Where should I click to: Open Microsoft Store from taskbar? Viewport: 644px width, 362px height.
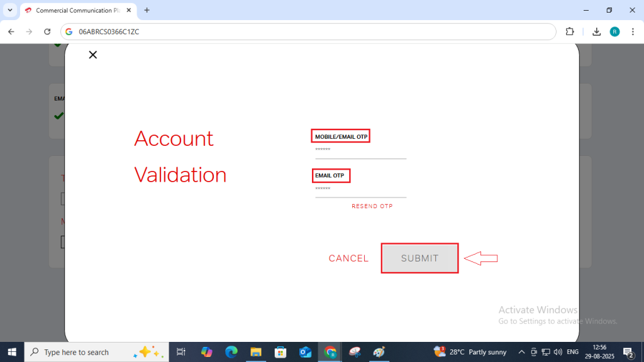(x=280, y=352)
